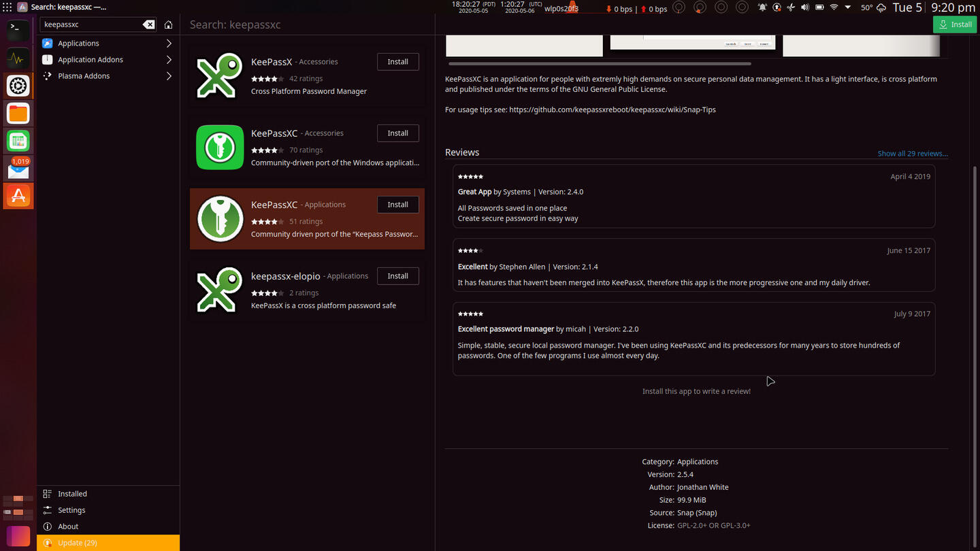Click the green Install button top right
Screen dimensions: 980x551
(955, 24)
